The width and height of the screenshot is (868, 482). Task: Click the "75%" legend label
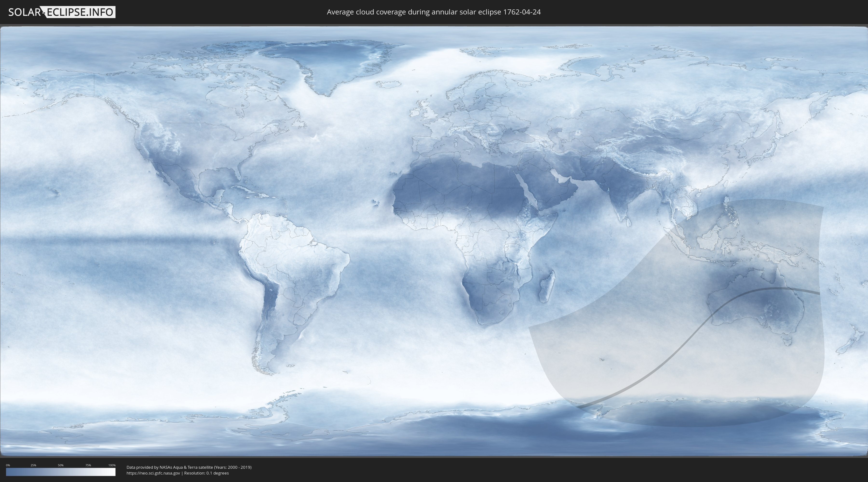[x=88, y=465]
